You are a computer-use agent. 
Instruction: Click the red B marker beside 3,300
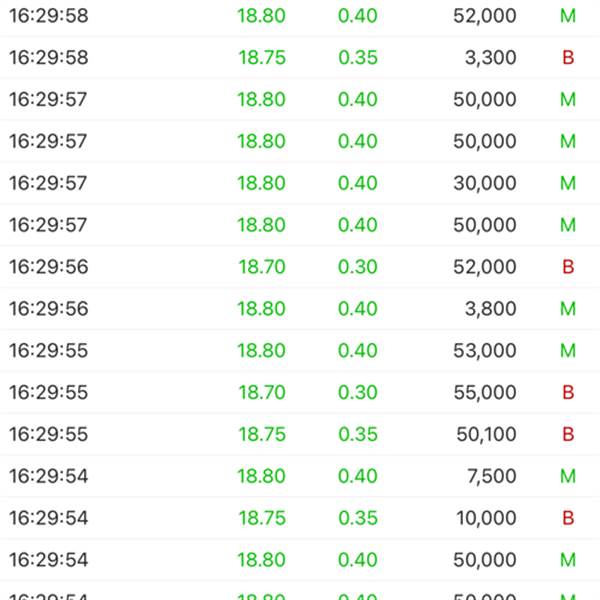click(568, 57)
